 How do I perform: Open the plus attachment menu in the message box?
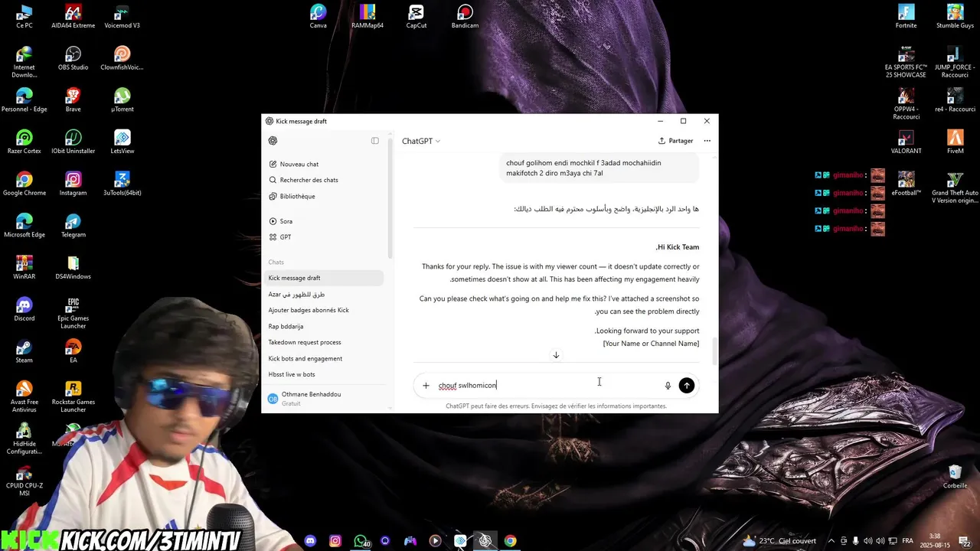[x=426, y=386]
